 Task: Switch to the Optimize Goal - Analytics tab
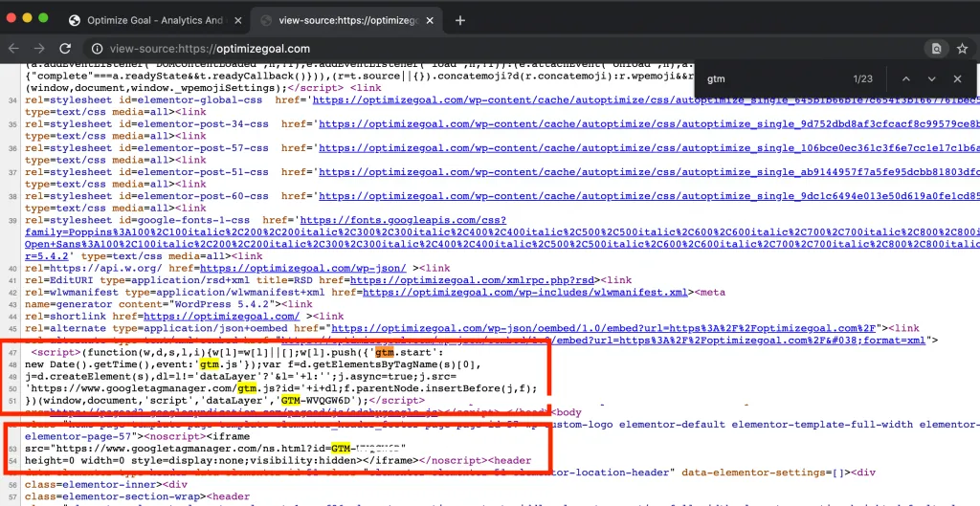(x=155, y=21)
